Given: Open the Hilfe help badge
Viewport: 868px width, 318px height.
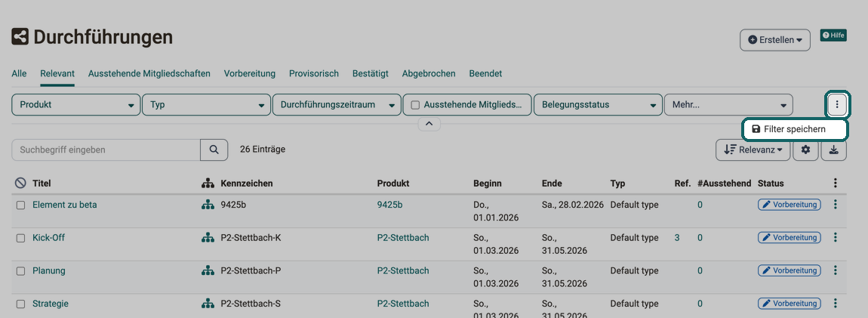Looking at the screenshot, I should point(833,36).
